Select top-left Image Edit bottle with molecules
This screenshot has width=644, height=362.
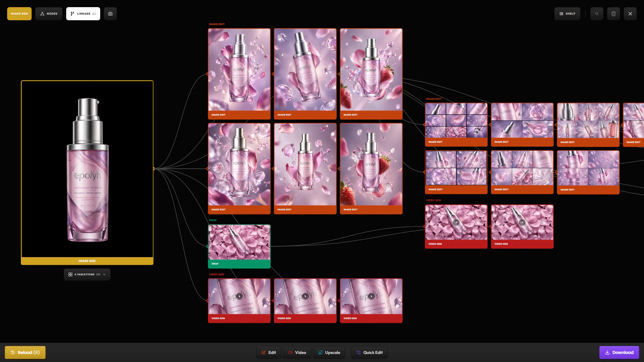point(239,74)
